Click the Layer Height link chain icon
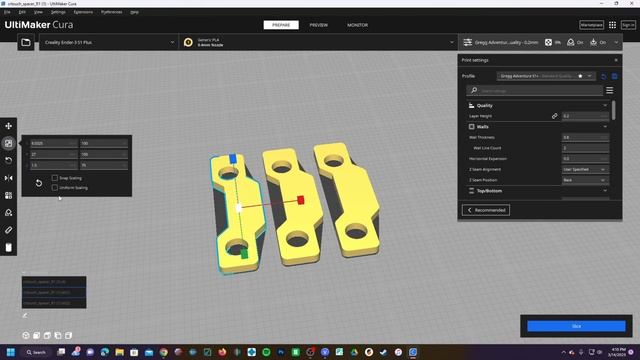This screenshot has height=360, width=640. pos(554,116)
